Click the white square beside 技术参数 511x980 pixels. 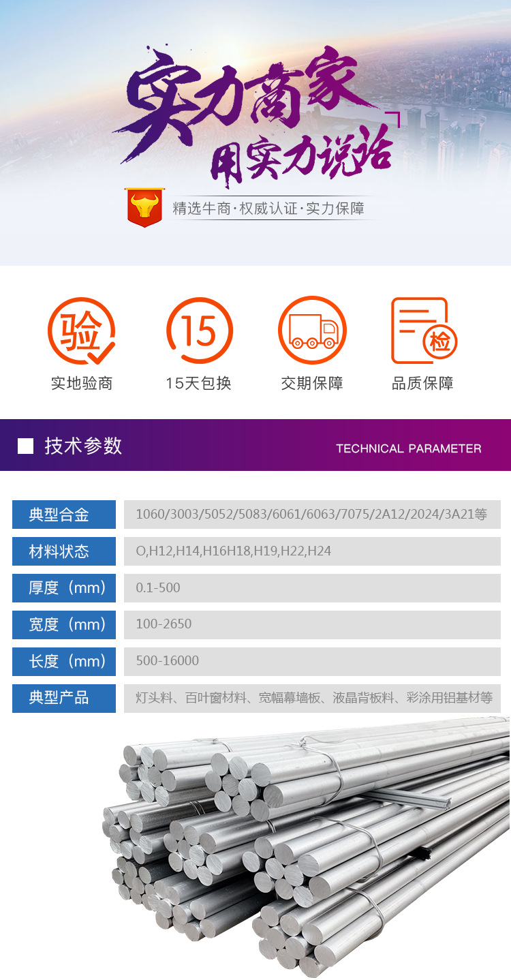pos(25,446)
